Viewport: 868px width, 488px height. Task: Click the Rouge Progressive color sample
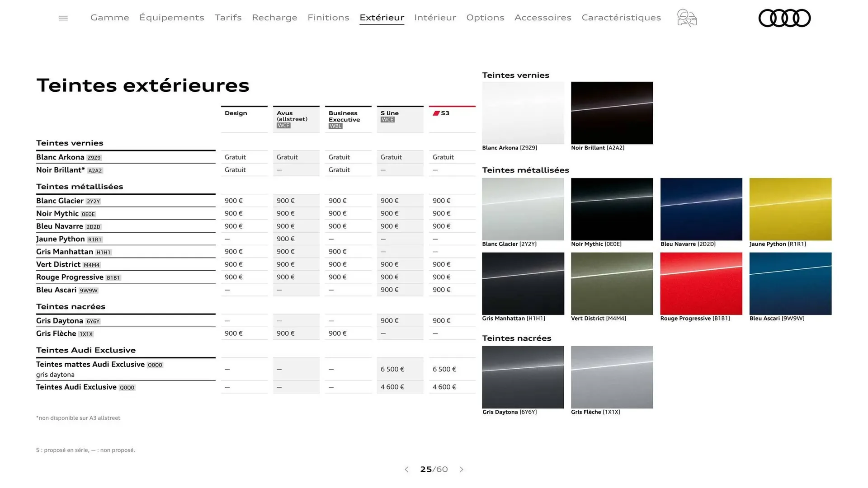[701, 283]
